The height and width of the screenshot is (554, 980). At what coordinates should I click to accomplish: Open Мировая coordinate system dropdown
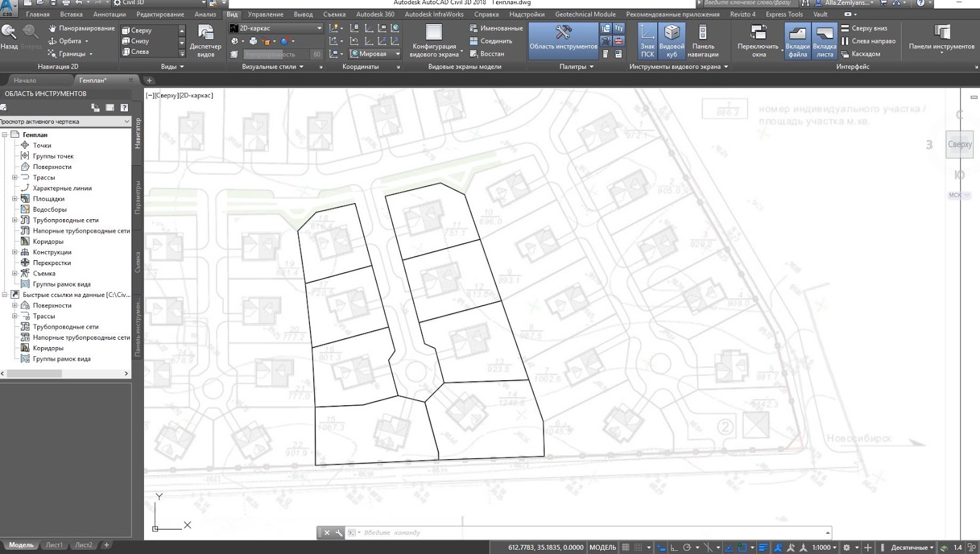click(x=375, y=54)
